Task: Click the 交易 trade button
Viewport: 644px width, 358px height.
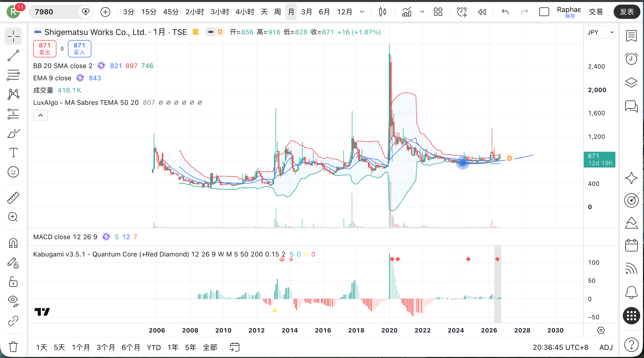Action: pyautogui.click(x=596, y=12)
